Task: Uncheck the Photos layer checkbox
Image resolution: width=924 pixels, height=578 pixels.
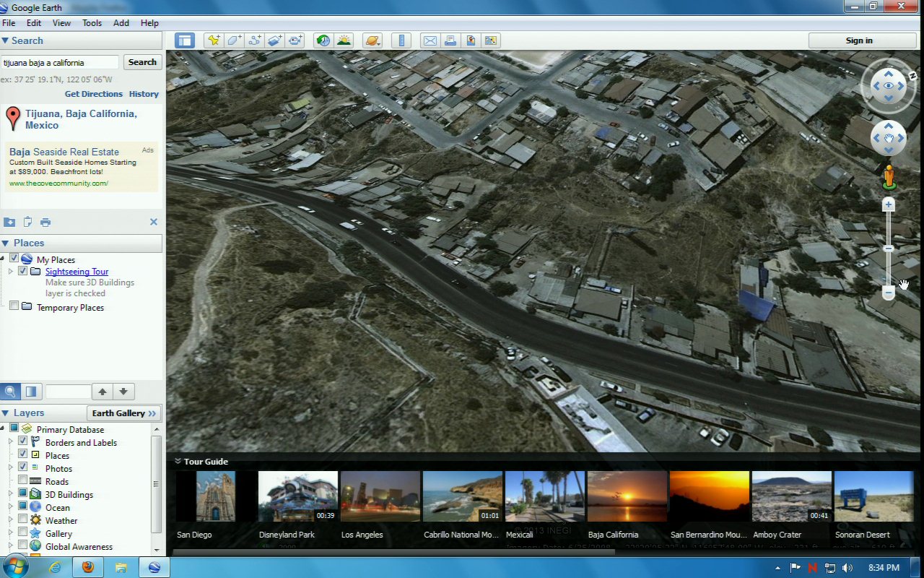Action: click(23, 468)
